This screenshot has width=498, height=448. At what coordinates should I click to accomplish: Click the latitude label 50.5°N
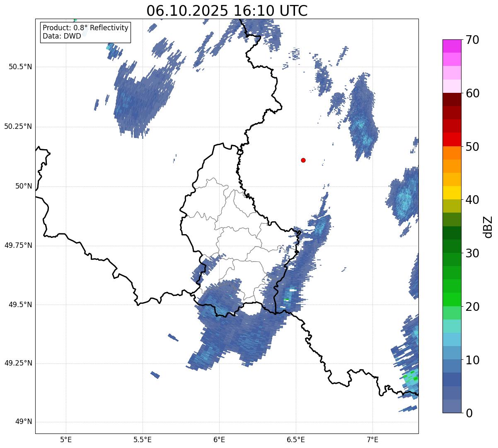click(20, 67)
